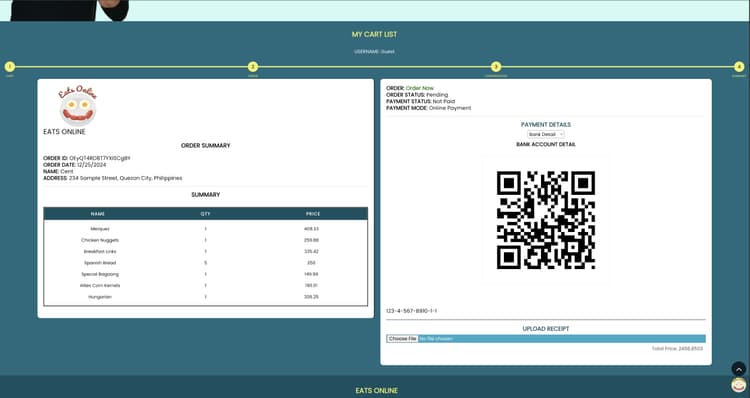
Task: Select the Spanish Bread row
Action: 206,263
